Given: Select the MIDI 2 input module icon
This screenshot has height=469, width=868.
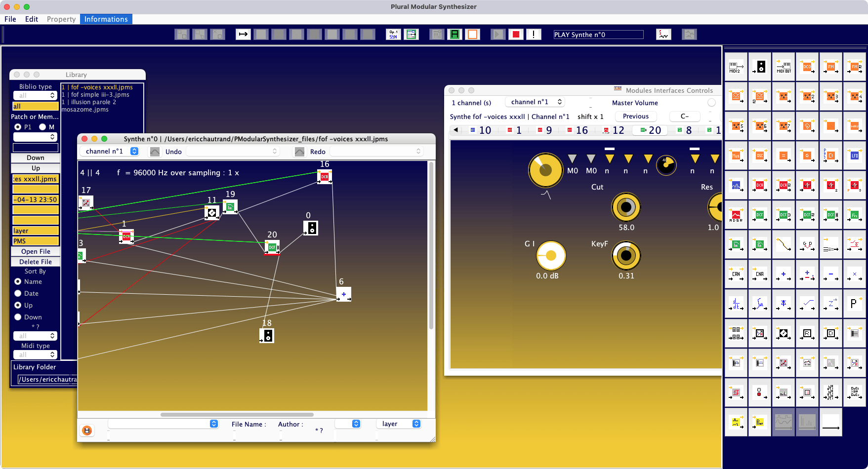Looking at the screenshot, I should coord(736,67).
